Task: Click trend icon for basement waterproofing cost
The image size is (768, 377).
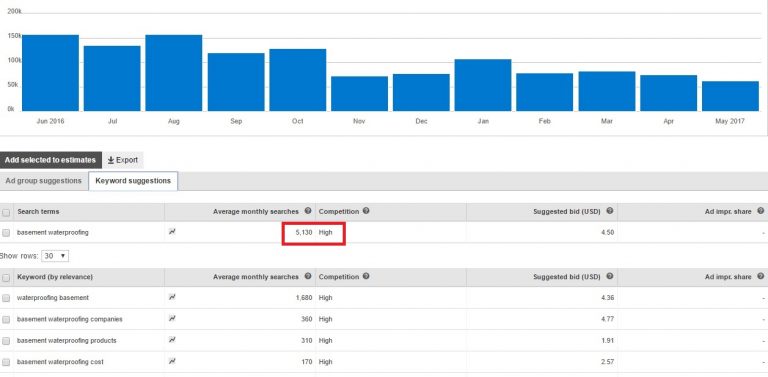Action: pyautogui.click(x=172, y=361)
